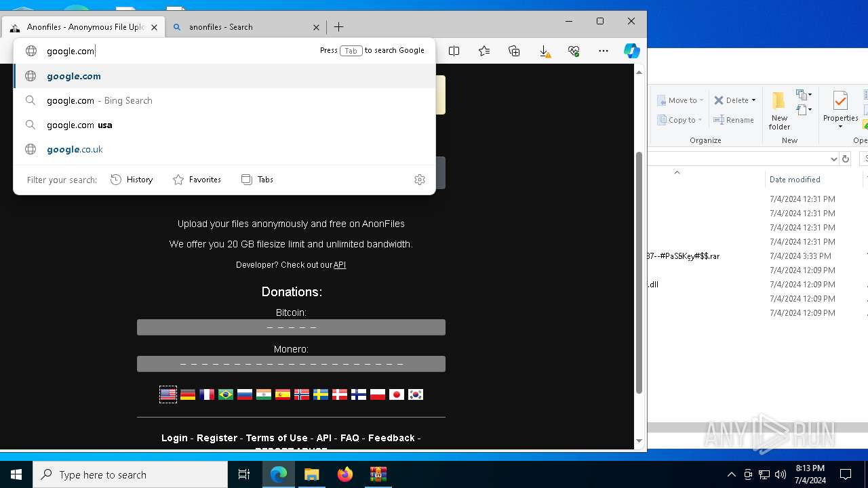Select the Polish flag language

(x=378, y=394)
